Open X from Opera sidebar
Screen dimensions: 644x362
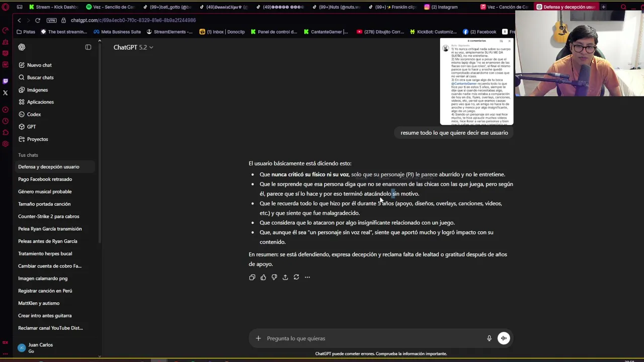[x=5, y=93]
